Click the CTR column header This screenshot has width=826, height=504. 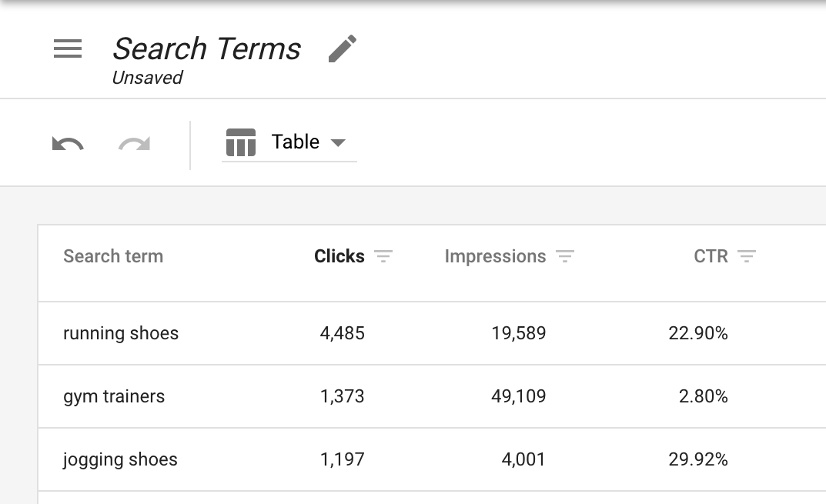coord(711,256)
